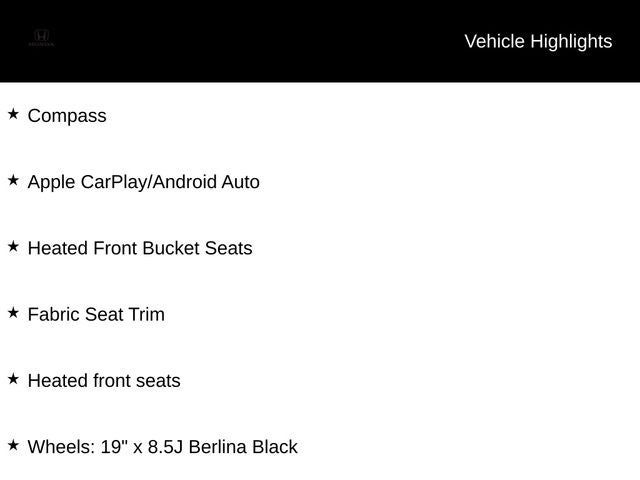Click the Fabric Seat Trim text
Viewport: 640px width, 480px height.
96,314
